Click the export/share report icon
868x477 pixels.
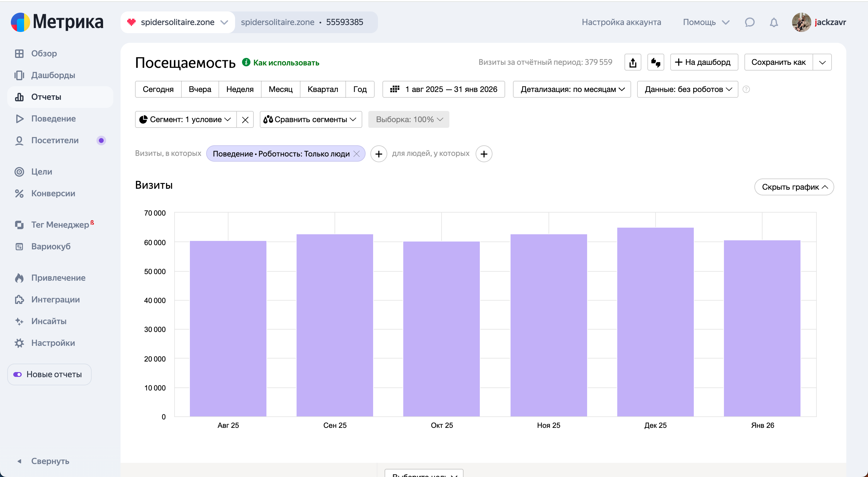pos(633,62)
